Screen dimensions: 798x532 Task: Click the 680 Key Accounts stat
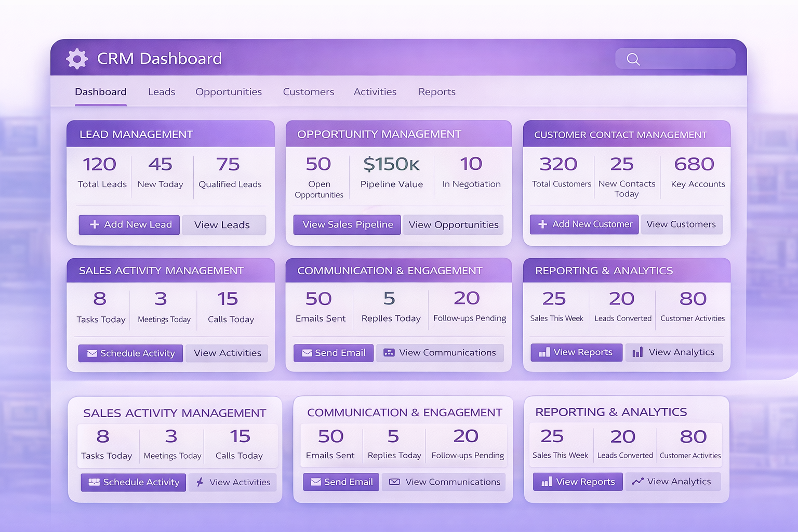tap(695, 172)
